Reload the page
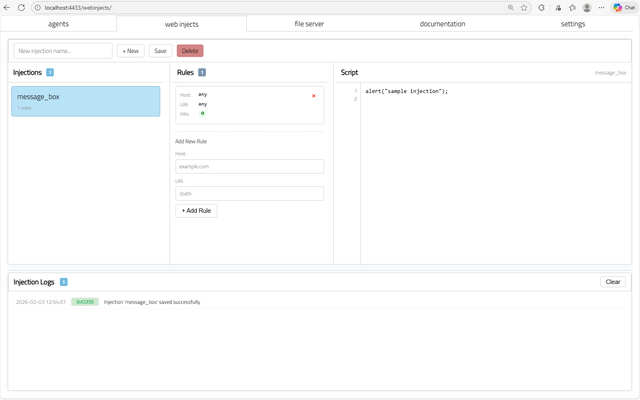The image size is (640, 400). pos(21,8)
